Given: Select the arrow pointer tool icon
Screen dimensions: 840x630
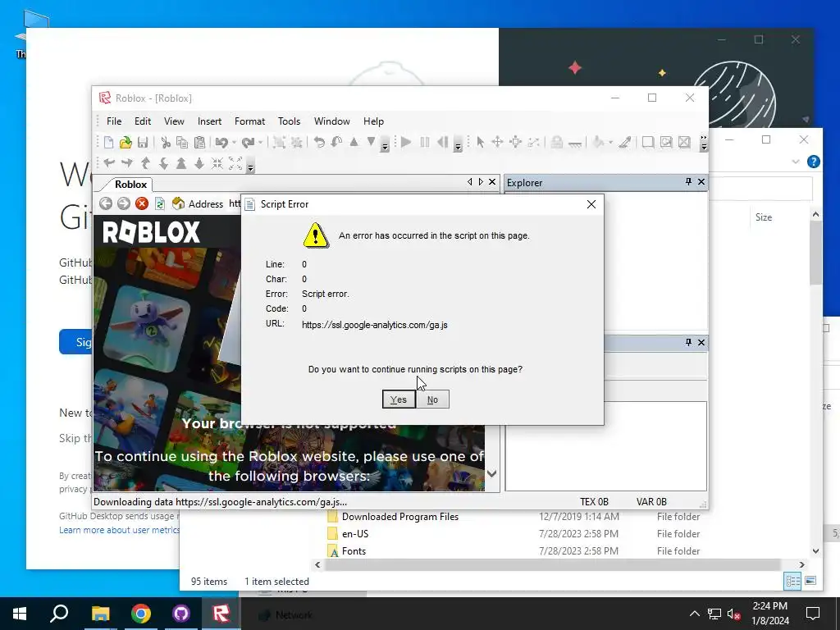Looking at the screenshot, I should 480,143.
